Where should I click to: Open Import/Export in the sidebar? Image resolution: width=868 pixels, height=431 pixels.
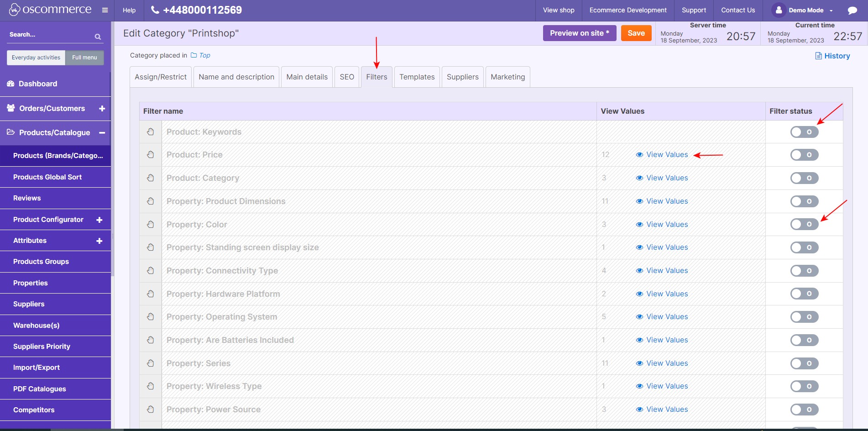point(55,368)
